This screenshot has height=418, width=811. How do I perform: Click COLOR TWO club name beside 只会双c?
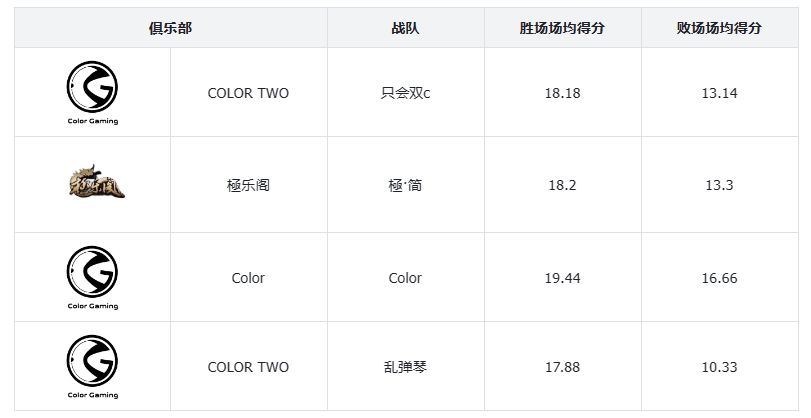(x=248, y=93)
